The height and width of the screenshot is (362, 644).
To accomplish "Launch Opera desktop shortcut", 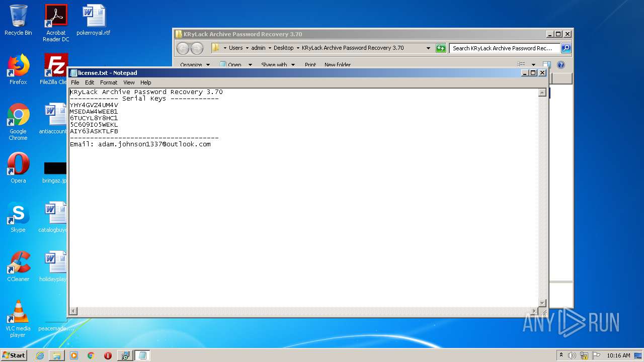I will click(18, 168).
